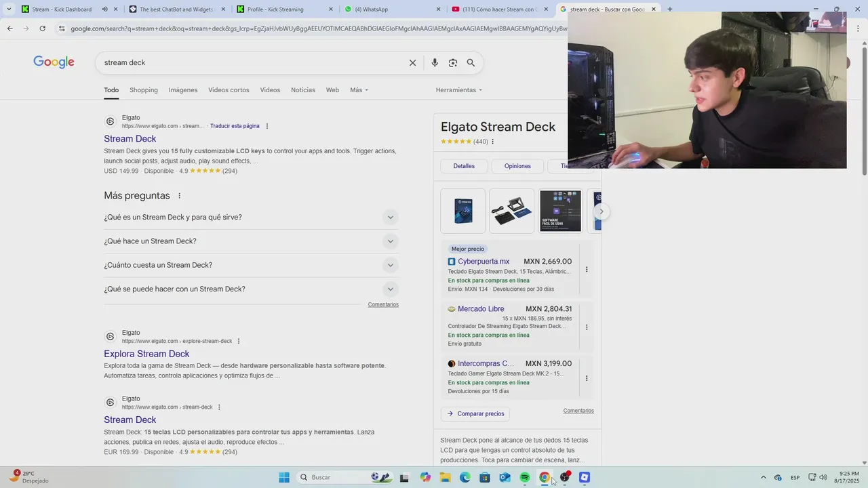Open options menu next to Más preguntas
The height and width of the screenshot is (488, 868).
pos(180,196)
